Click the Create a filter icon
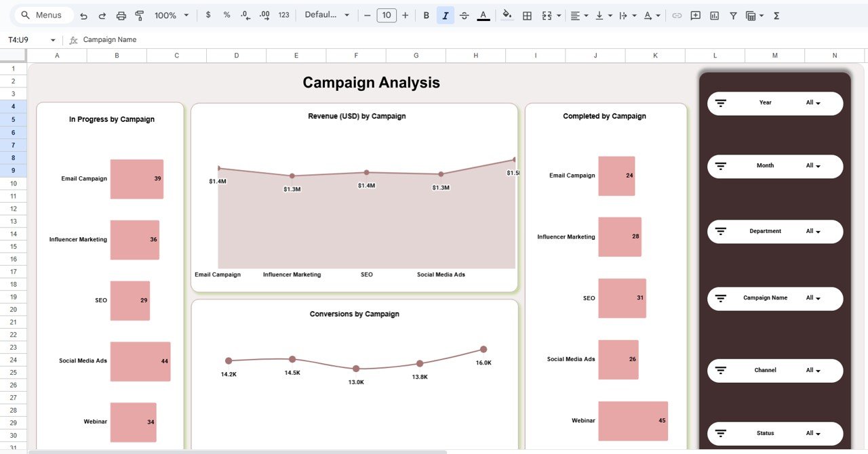The height and width of the screenshot is (454, 868). pos(733,15)
